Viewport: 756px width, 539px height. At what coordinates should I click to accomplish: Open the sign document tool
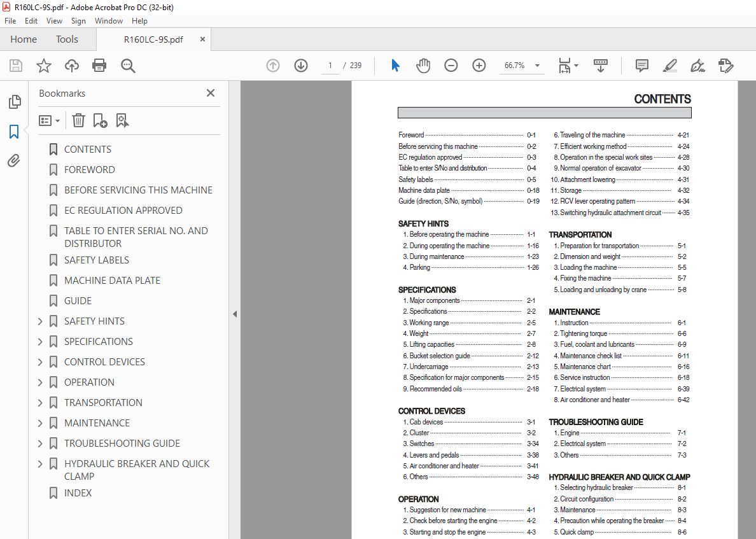(x=697, y=66)
